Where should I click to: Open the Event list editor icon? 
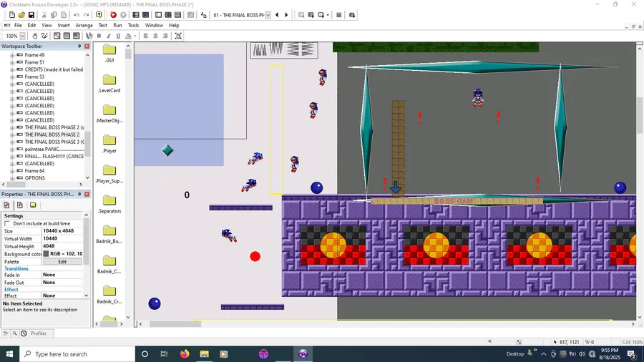(178, 15)
